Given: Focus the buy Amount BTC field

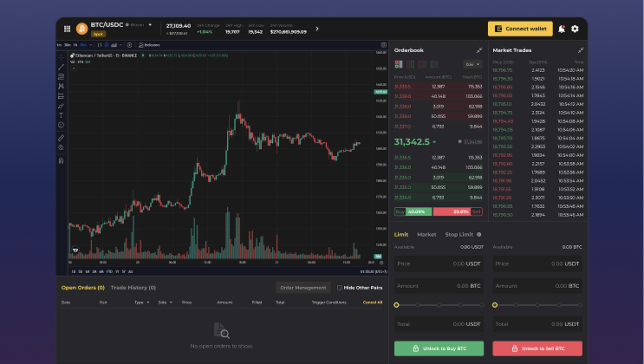Looking at the screenshot, I should [439, 286].
